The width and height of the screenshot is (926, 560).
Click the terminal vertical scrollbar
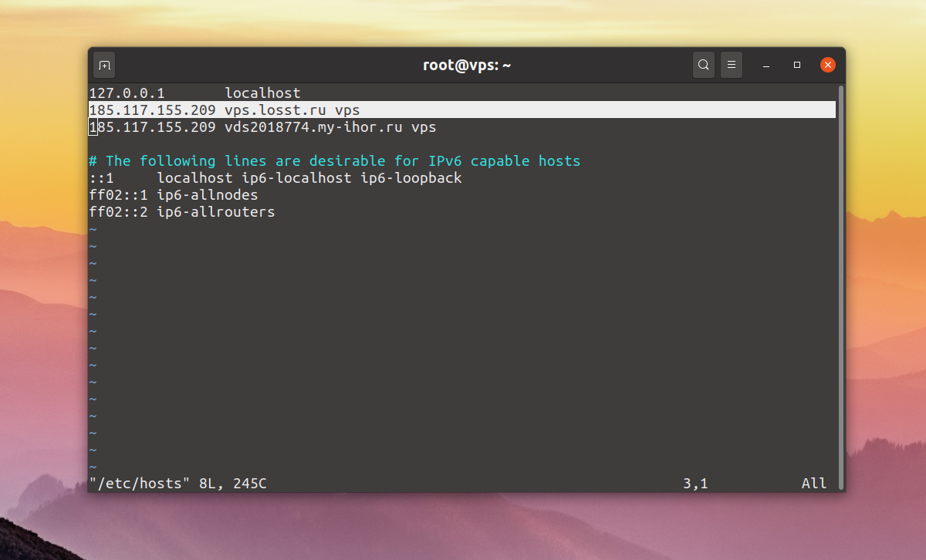840,287
